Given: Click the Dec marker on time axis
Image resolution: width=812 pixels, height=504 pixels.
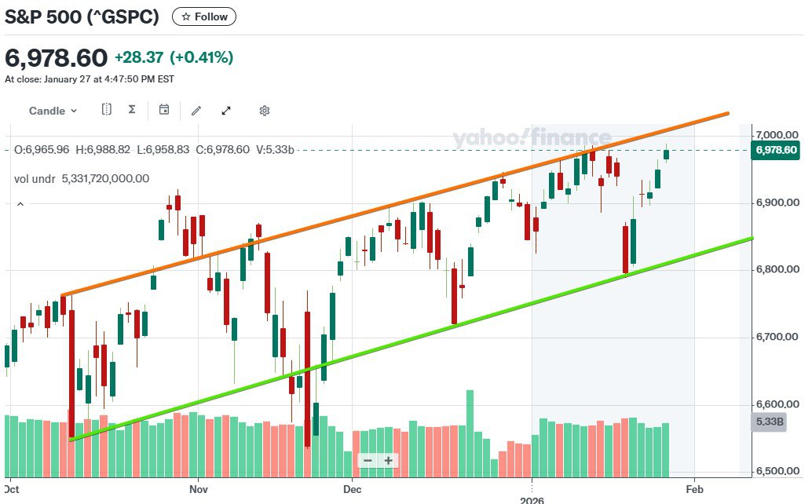Looking at the screenshot, I should [352, 488].
